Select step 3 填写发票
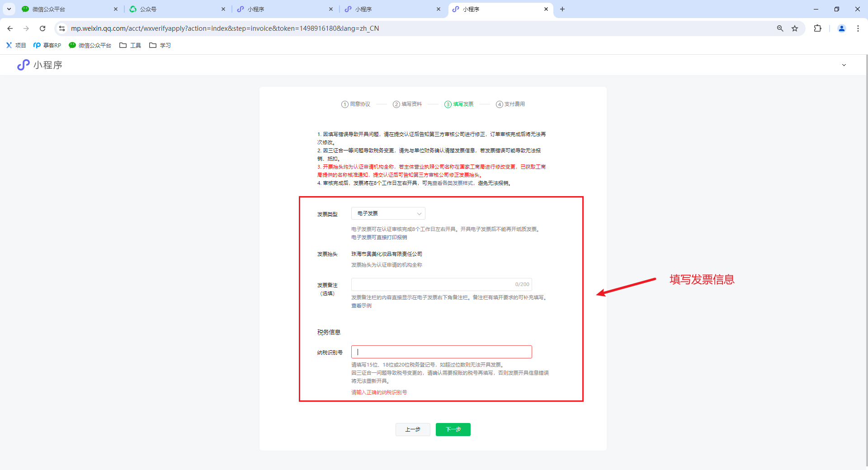This screenshot has width=868, height=470. coord(459,104)
